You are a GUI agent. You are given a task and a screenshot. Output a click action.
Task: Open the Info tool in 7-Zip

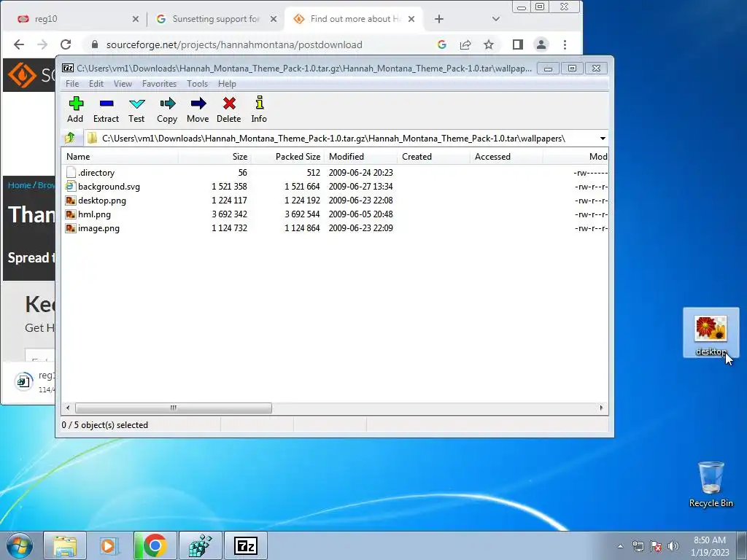tap(259, 110)
